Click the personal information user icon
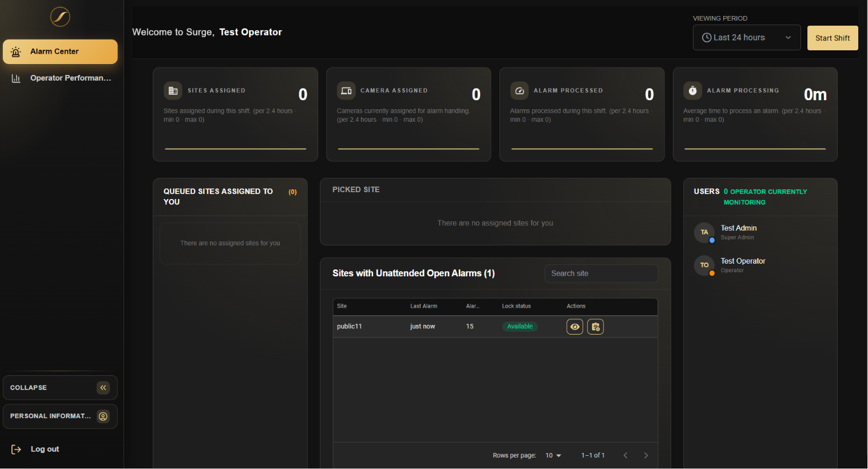 coord(103,416)
